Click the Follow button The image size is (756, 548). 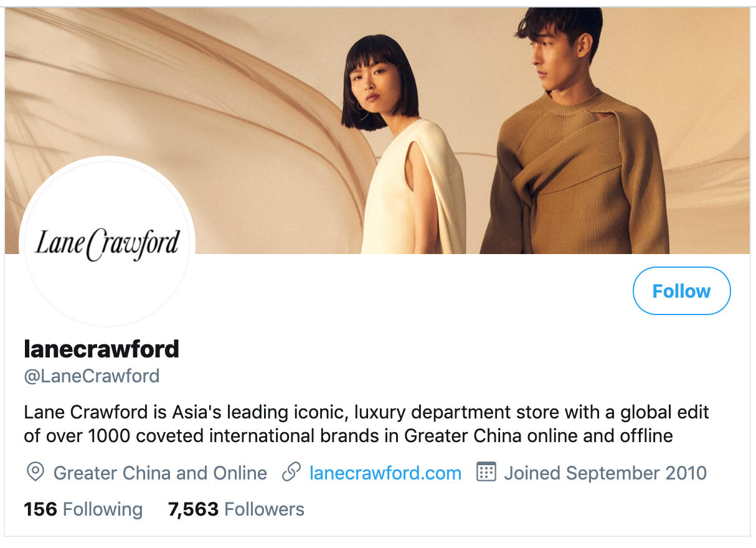[681, 291]
